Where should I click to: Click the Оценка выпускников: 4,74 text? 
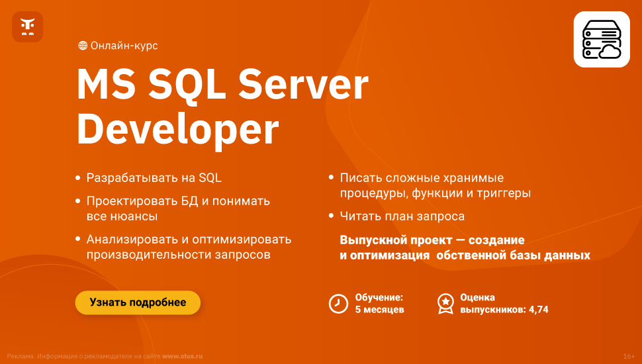(504, 303)
